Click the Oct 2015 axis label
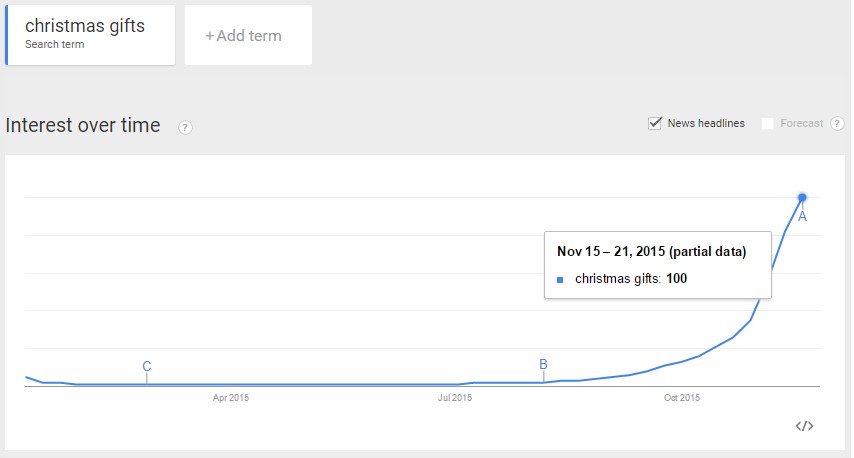854x458 pixels. click(x=682, y=398)
